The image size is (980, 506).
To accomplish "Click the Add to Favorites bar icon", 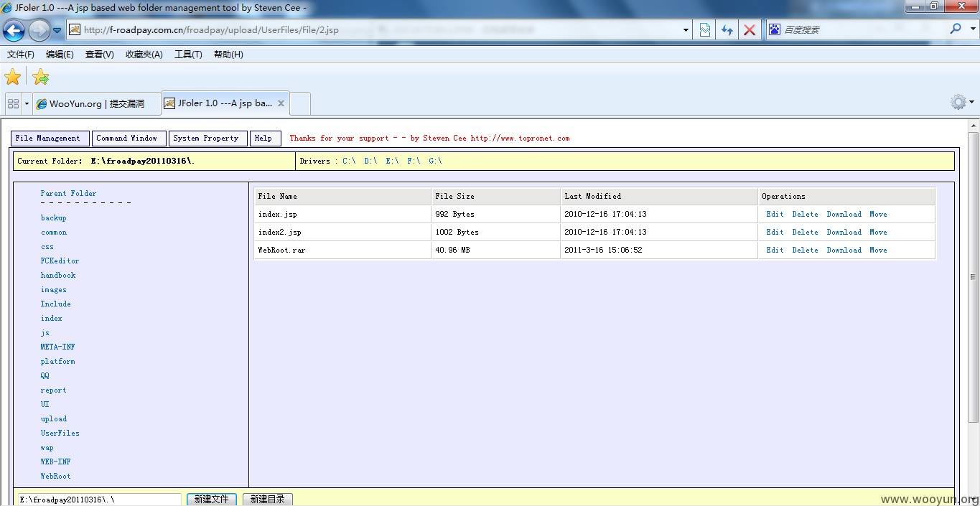I will [41, 77].
